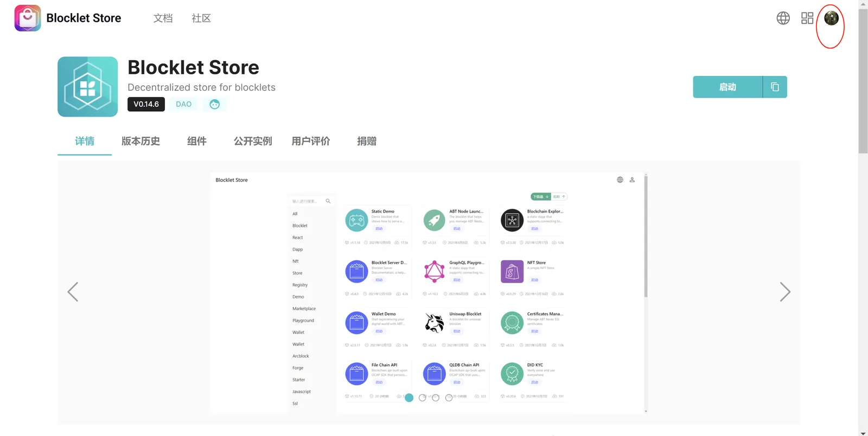Screen dimensions: 868x436
Task: Open the 文档 header link
Action: click(163, 18)
